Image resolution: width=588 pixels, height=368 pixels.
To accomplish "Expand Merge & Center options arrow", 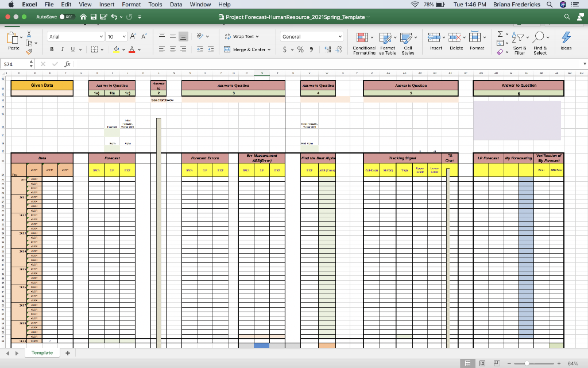I will pos(269,49).
